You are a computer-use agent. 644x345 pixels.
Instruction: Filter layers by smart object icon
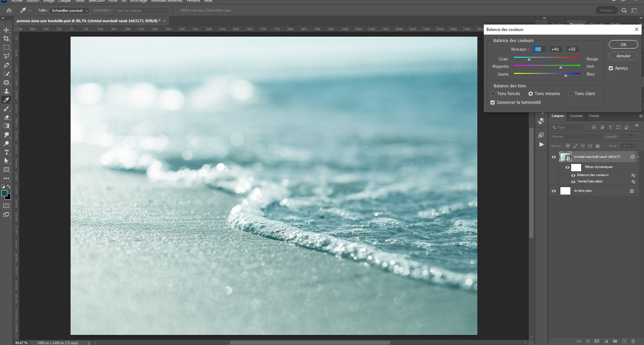pyautogui.click(x=627, y=127)
